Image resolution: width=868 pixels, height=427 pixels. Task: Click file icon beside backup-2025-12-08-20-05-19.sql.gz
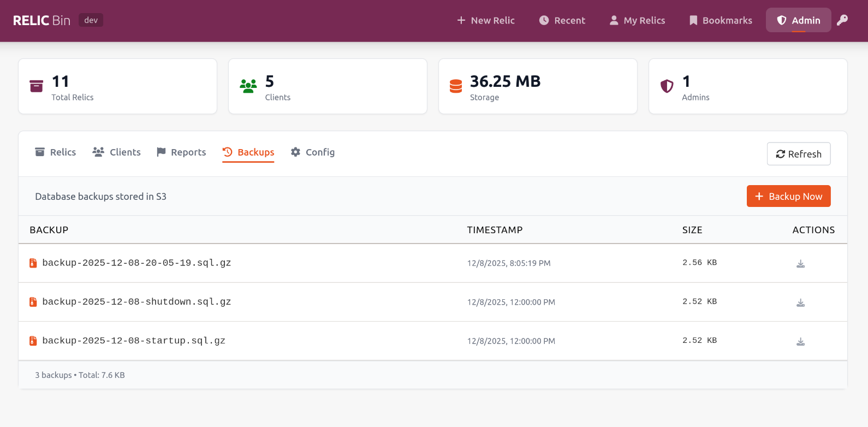tap(33, 263)
